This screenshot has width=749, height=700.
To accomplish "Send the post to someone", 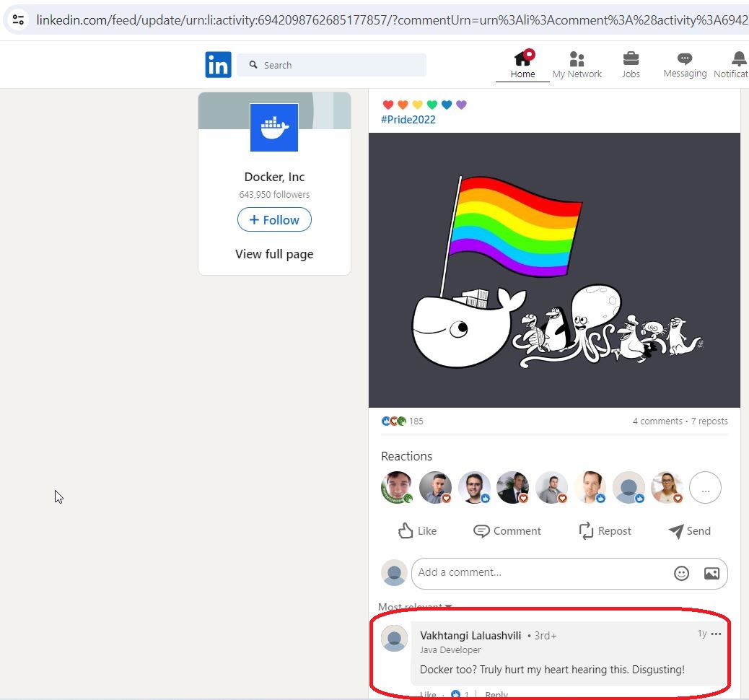I will [689, 531].
